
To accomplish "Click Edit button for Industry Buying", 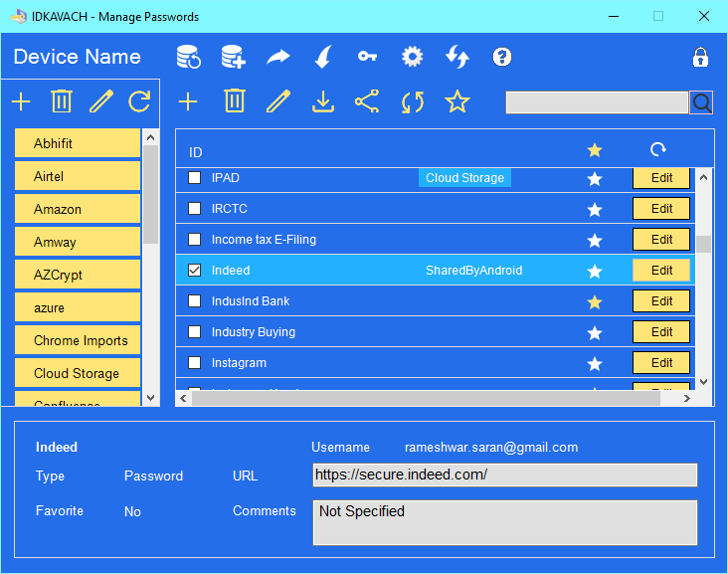I will [661, 332].
